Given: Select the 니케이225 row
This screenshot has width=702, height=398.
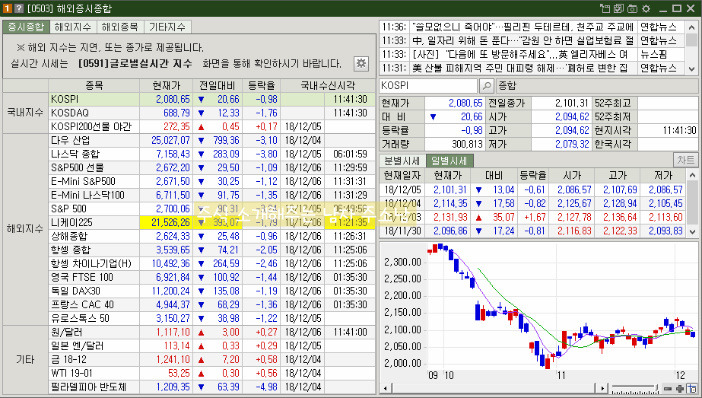Looking at the screenshot, I should click(212, 223).
